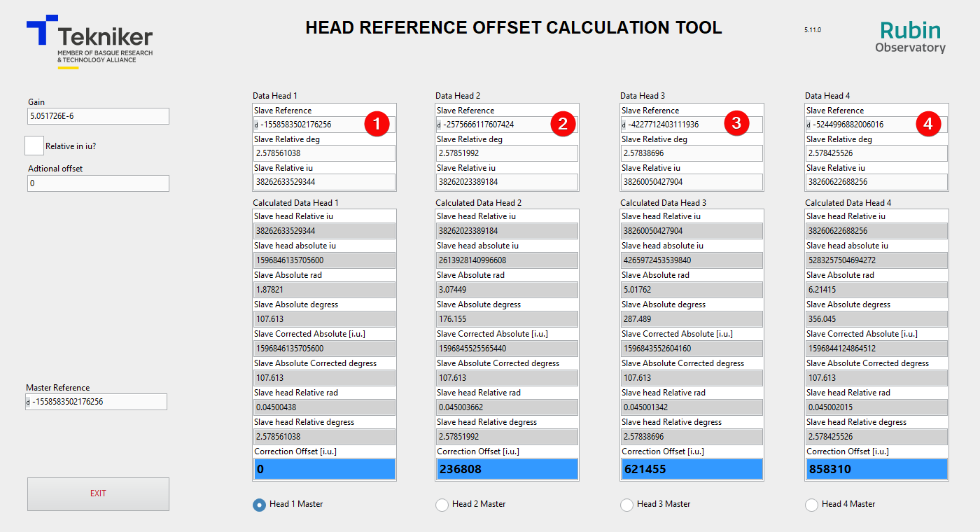Click Head 1 Slave Absolute rad value 1.87821
The image size is (980, 532).
[x=325, y=290]
